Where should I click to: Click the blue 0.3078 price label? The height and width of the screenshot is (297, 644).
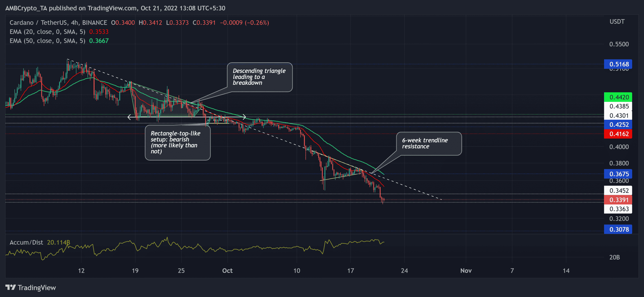pos(618,229)
